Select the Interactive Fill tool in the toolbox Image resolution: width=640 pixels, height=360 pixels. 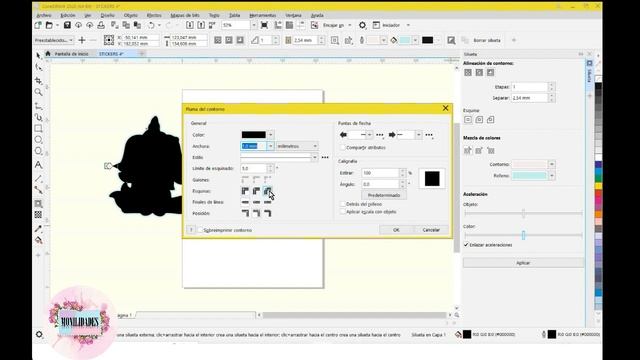[38, 240]
